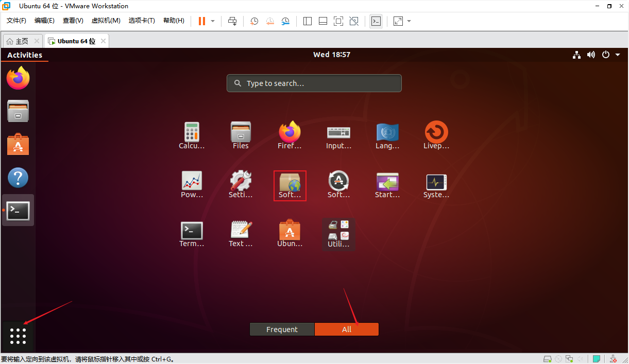The height and width of the screenshot is (364, 629).
Task: Click the Show Applications grid button
Action: [18, 336]
